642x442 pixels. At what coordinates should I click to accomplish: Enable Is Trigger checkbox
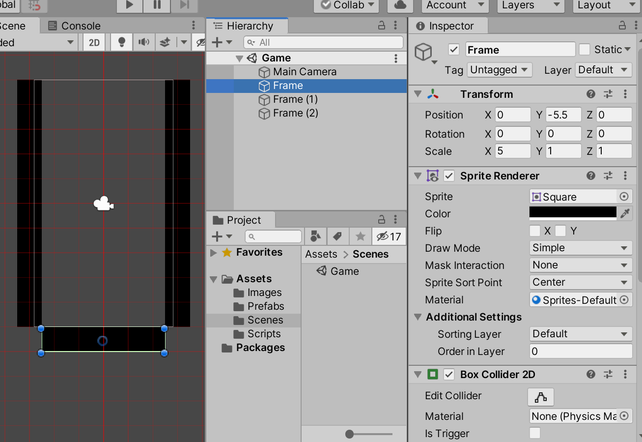point(535,433)
